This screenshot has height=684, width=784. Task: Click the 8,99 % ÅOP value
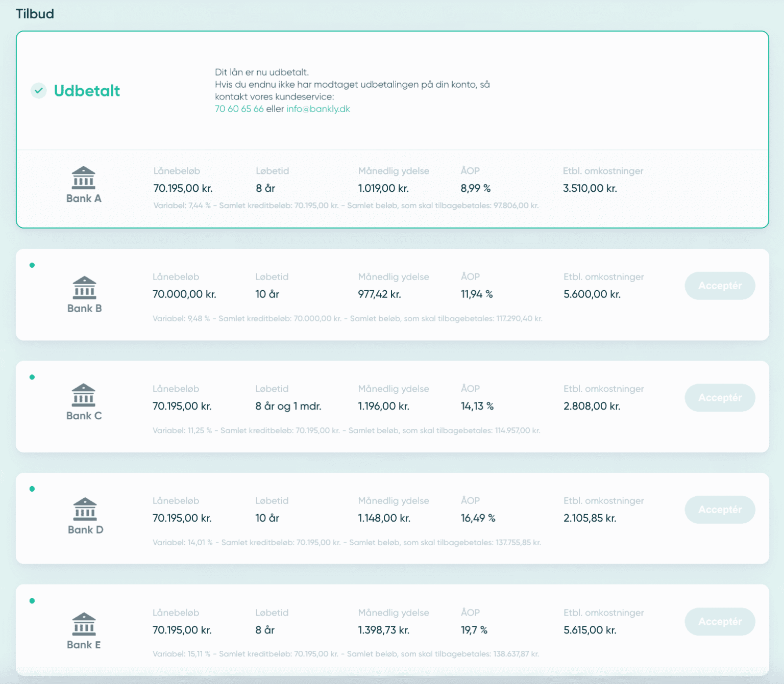pos(476,188)
